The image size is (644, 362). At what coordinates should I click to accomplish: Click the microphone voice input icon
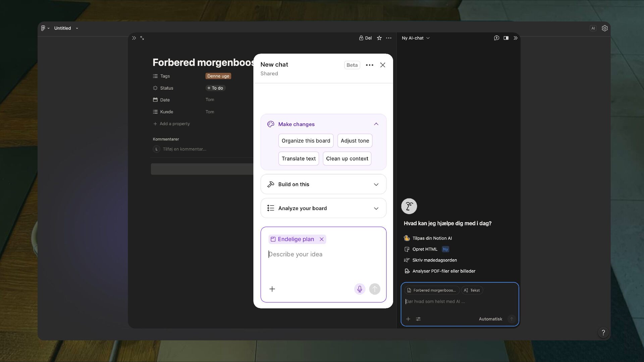click(360, 289)
